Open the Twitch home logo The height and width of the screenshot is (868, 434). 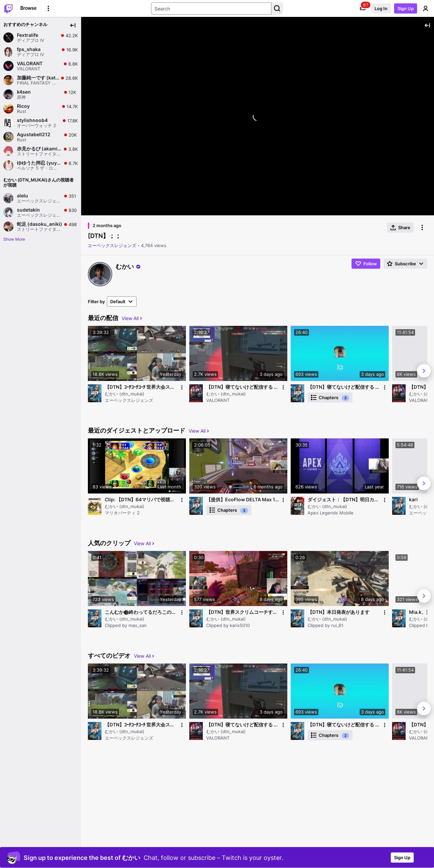8,8
